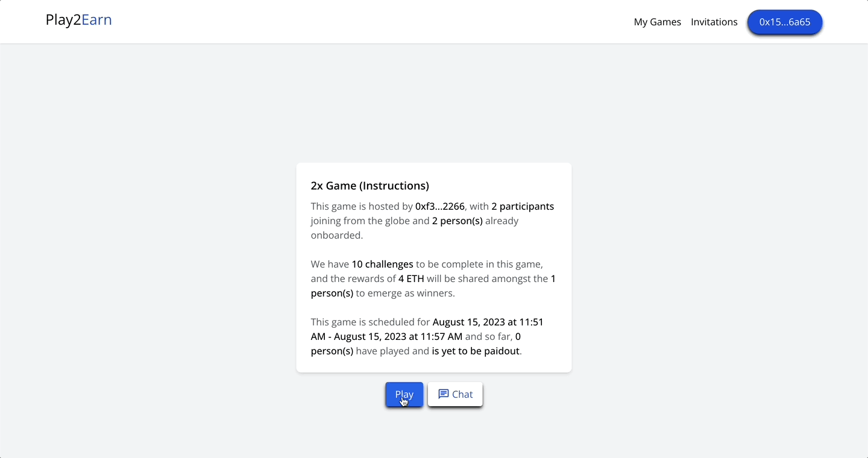The image size is (868, 458).
Task: Click the "10 challenges" text
Action: coord(382,264)
